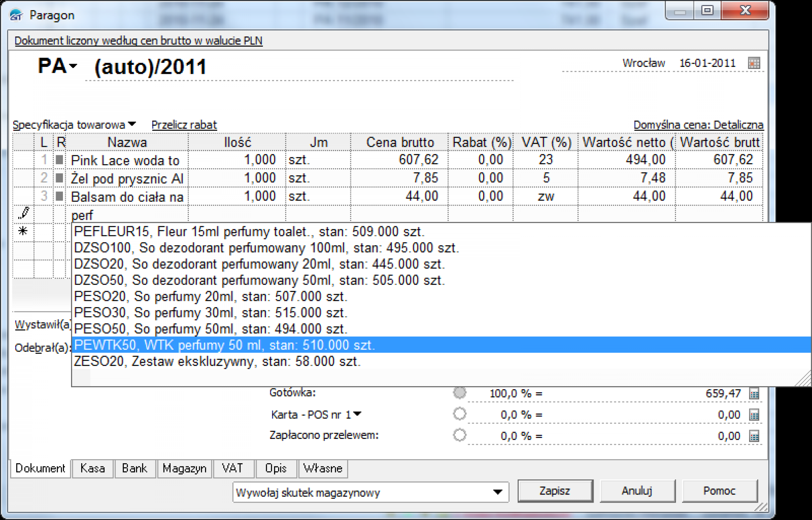This screenshot has height=520, width=812.
Task: Open the Wywołaj skutek magazynowy combo box
Action: tap(497, 492)
